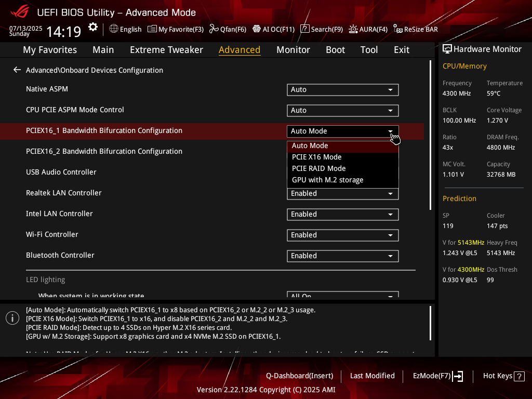The height and width of the screenshot is (399, 532).
Task: Open the Extreme Tweaker tab
Action: coord(166,50)
